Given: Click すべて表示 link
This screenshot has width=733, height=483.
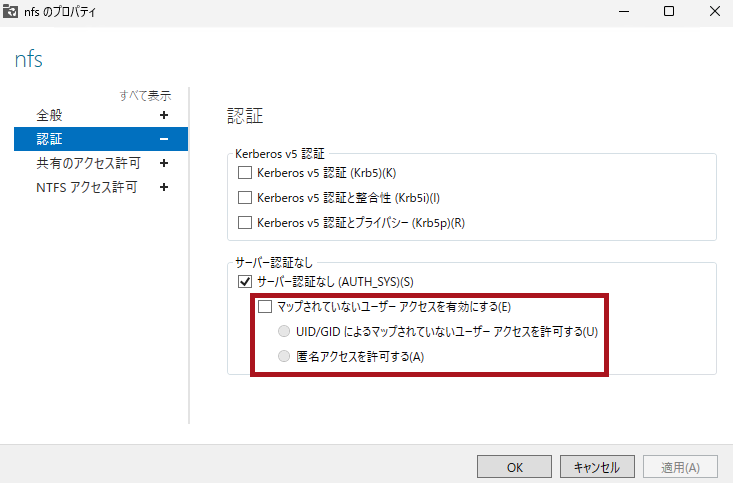Looking at the screenshot, I should [145, 95].
